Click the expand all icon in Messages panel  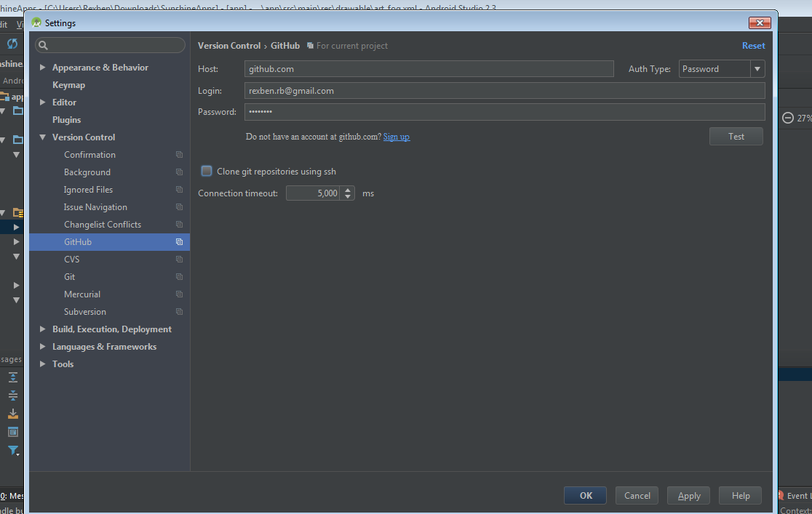pyautogui.click(x=13, y=377)
